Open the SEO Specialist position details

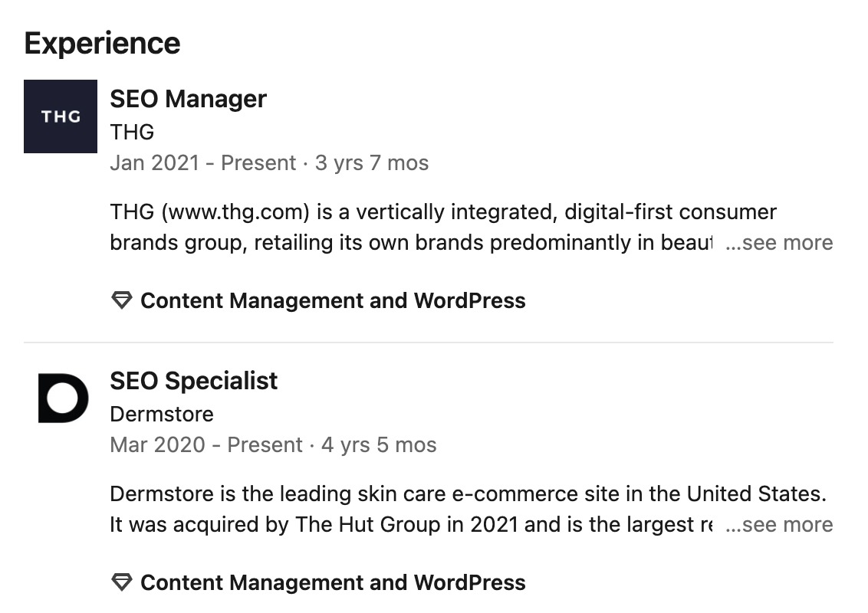[x=193, y=380]
